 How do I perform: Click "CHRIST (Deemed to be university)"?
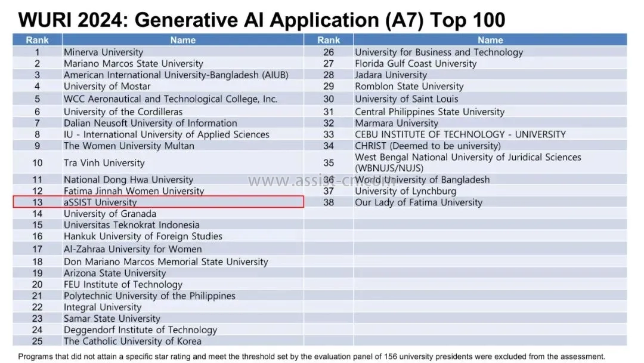(428, 146)
